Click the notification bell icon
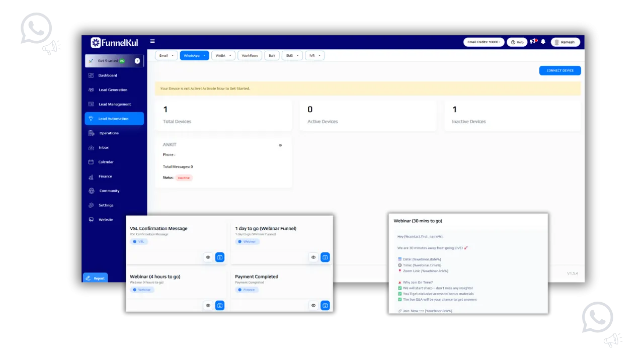Screen dimensions: 644x362 tap(543, 42)
